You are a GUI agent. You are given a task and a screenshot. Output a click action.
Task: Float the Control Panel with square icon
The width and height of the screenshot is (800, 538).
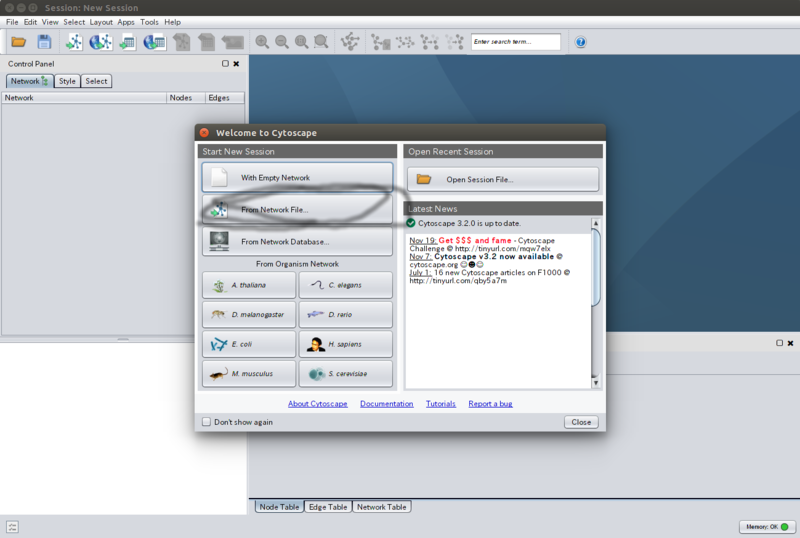coord(225,64)
